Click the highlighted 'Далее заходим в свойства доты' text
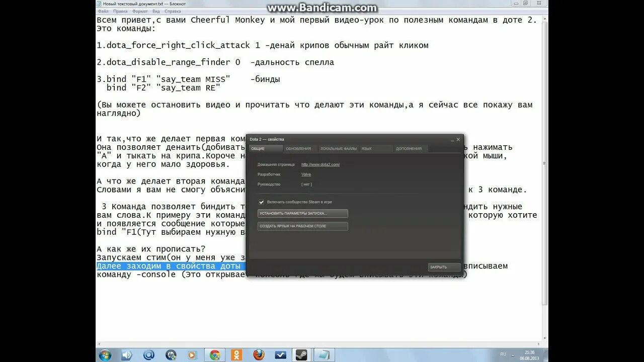 (x=171, y=266)
